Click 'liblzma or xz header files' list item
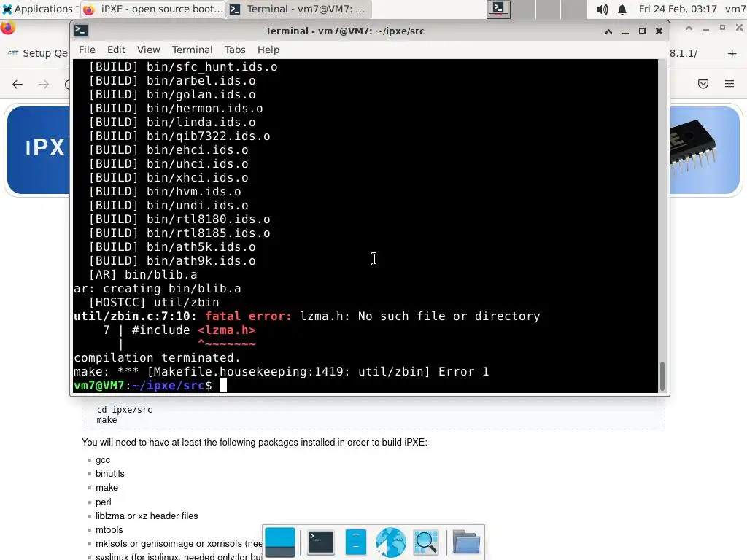The height and width of the screenshot is (560, 747). tap(147, 516)
